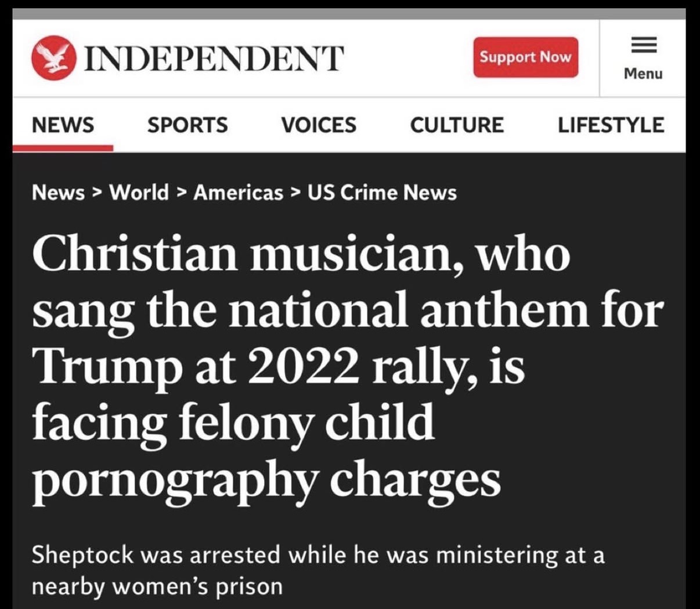This screenshot has width=700, height=609.
Task: Open the LIFESTYLE section
Action: [x=612, y=125]
